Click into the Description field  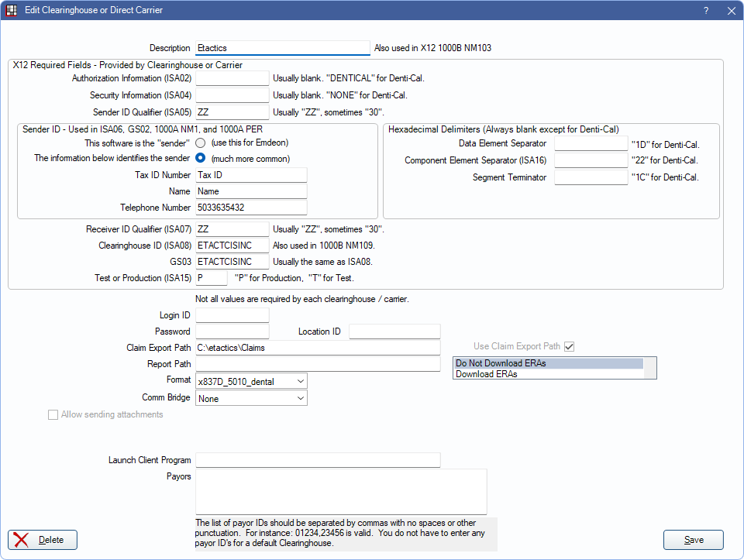(282, 48)
